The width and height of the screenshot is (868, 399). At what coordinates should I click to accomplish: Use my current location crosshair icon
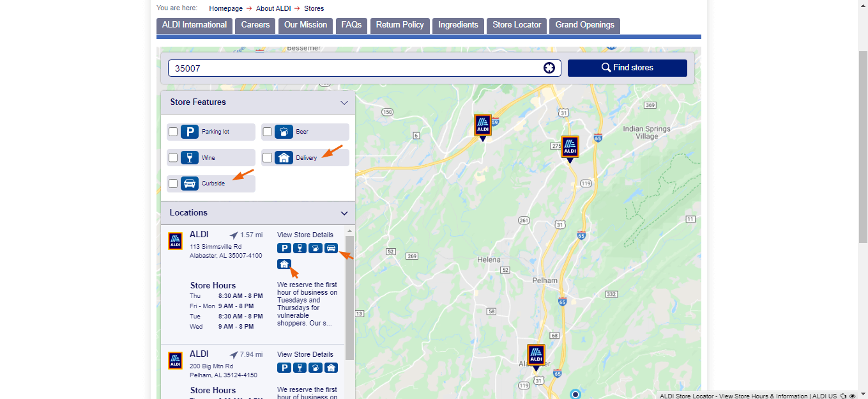point(549,68)
